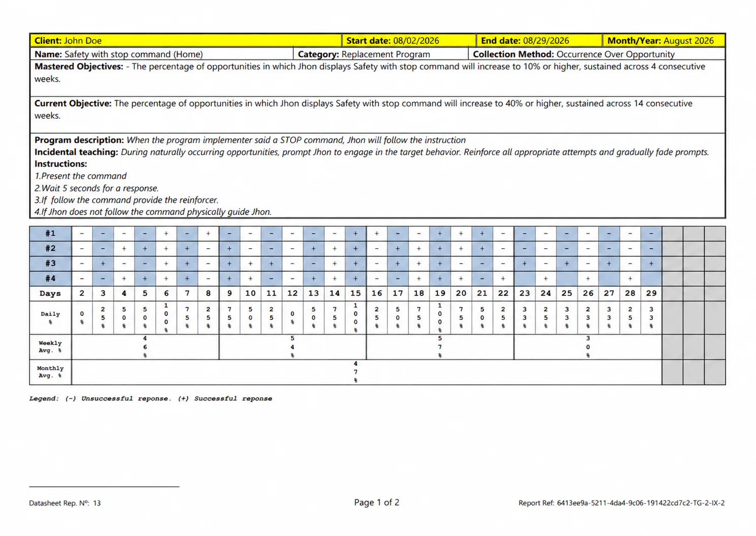Screen dimensions: 756x536
Task: Click "Collection Method: Occurrence Over Opportunity"
Action: click(x=574, y=54)
